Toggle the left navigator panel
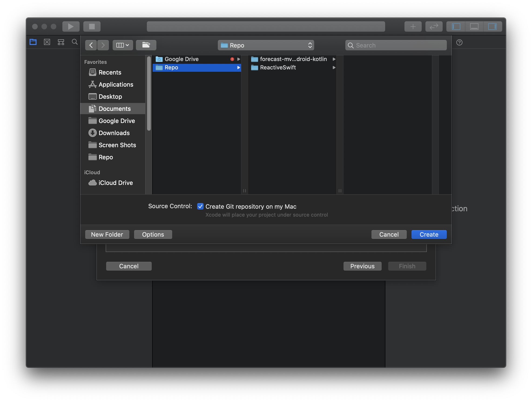 click(456, 27)
